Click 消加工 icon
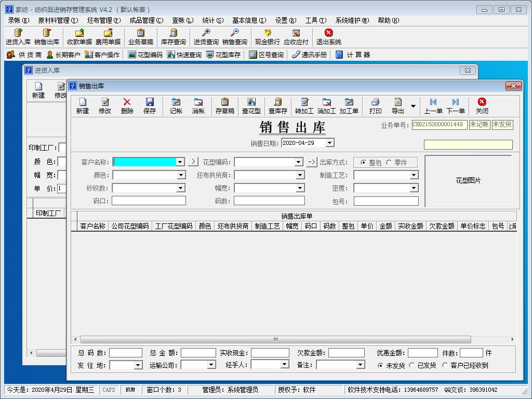The image size is (532, 399). pyautogui.click(x=327, y=106)
